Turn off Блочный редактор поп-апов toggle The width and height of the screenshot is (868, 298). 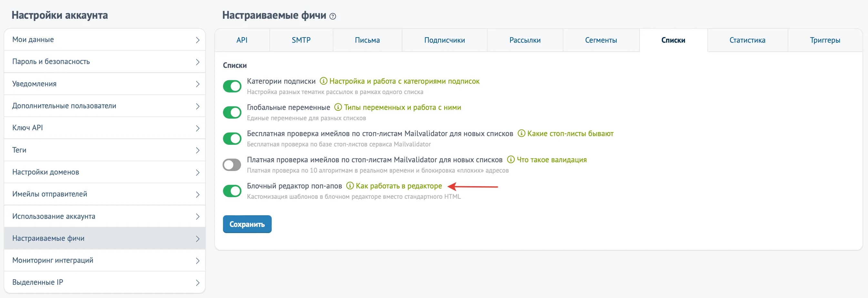(232, 191)
